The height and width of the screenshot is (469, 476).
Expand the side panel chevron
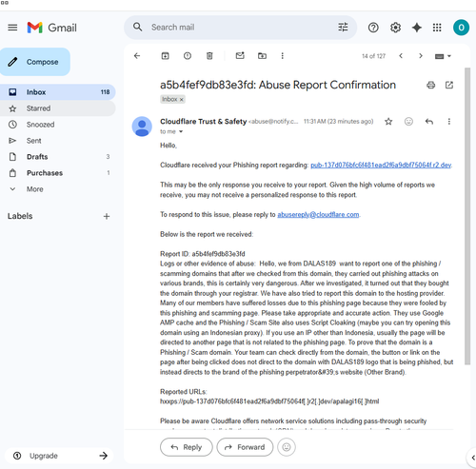pos(473,458)
